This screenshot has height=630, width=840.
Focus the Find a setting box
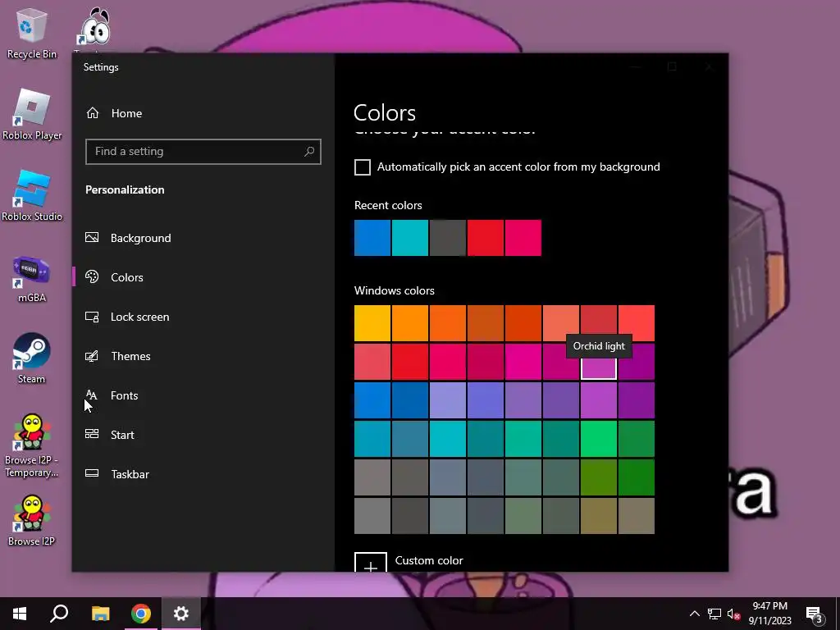(203, 152)
